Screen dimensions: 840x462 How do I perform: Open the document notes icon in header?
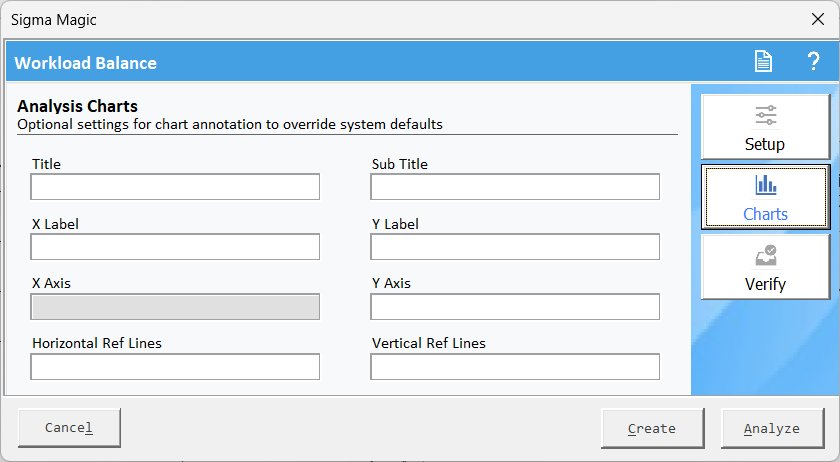[763, 62]
